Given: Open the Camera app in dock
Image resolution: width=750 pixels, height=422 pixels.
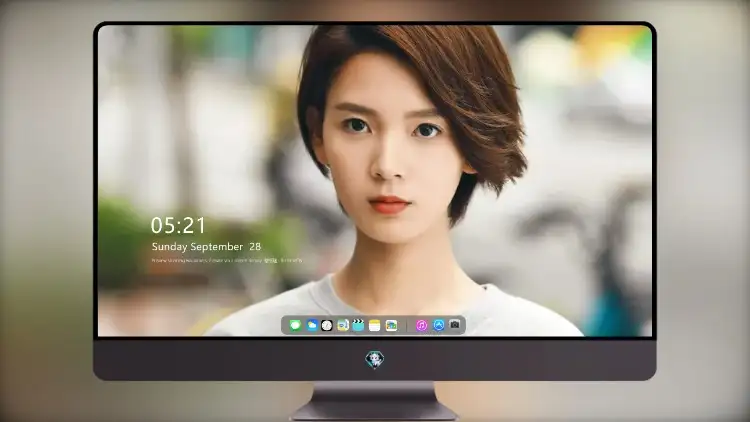Looking at the screenshot, I should (x=455, y=325).
